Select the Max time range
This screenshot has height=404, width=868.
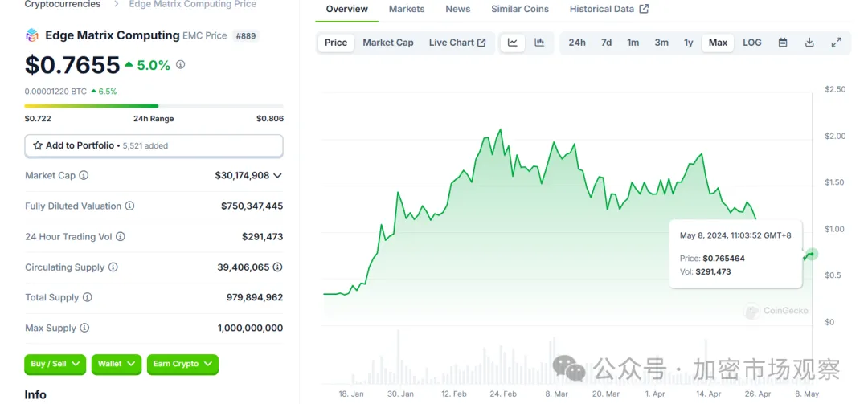click(718, 43)
